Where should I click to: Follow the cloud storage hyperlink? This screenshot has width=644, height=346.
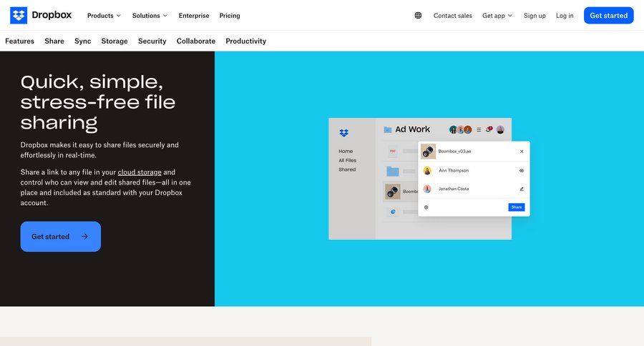(140, 172)
